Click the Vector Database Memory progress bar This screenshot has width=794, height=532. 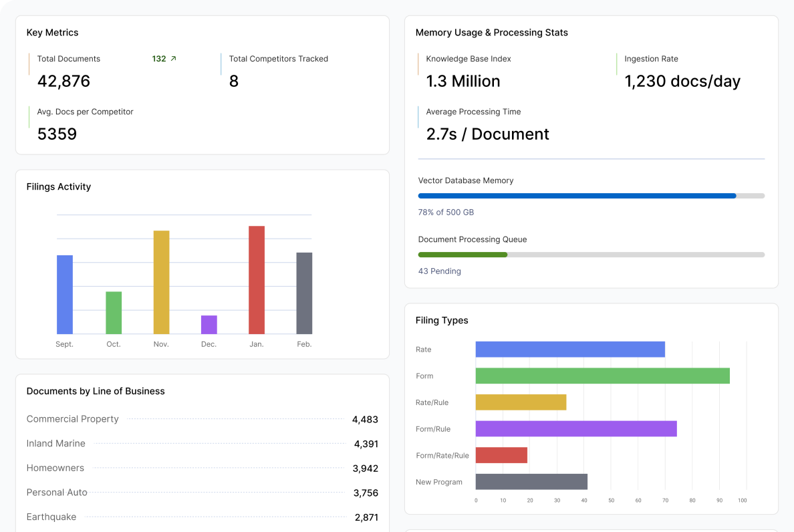(591, 196)
